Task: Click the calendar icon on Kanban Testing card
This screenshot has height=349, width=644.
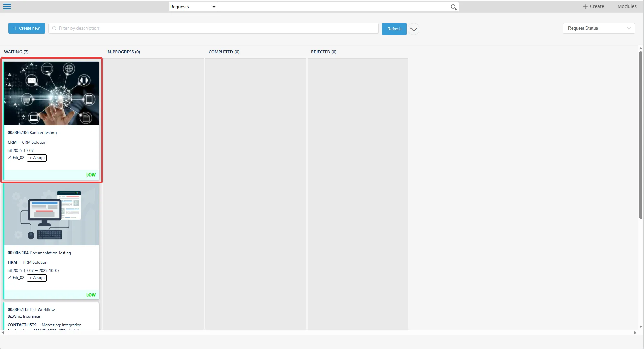Action: pyautogui.click(x=10, y=151)
